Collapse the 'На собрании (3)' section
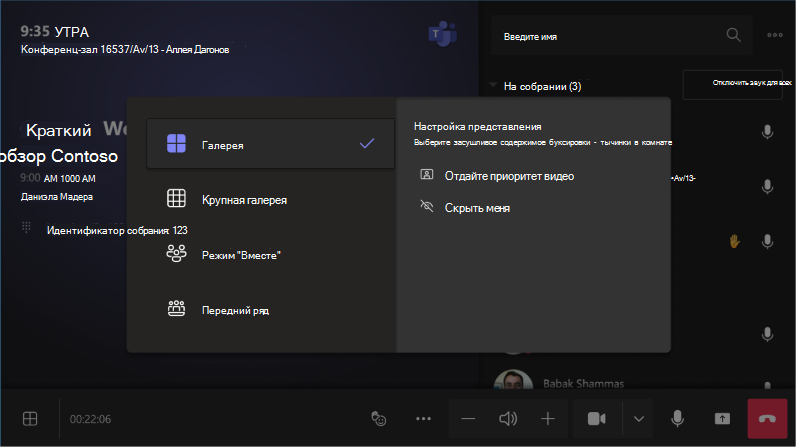 tap(493, 85)
